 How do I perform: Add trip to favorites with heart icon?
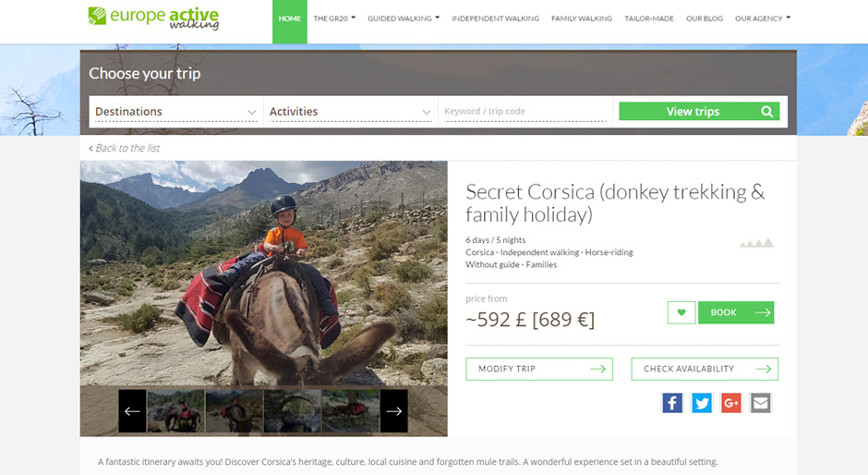681,312
